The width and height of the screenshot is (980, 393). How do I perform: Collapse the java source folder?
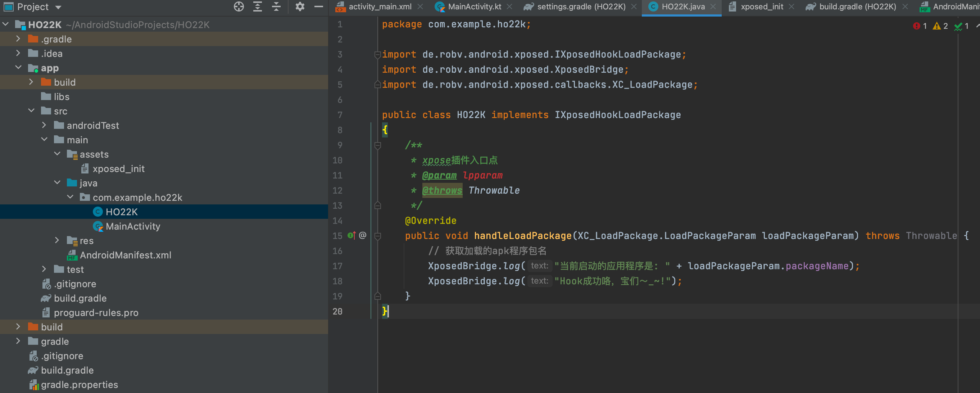tap(57, 182)
